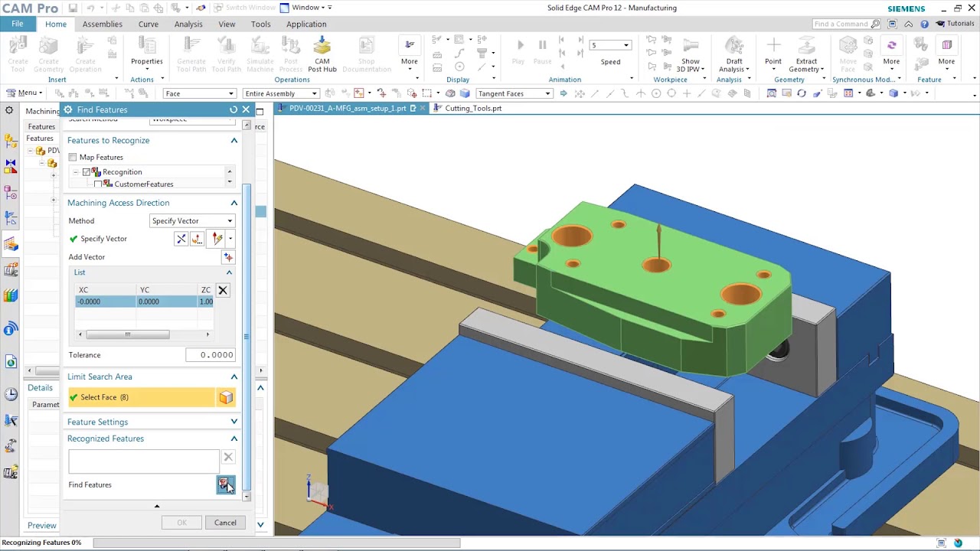Viewport: 980px width, 551px height.
Task: Click the Find Features icon in Recognized Features
Action: click(225, 484)
